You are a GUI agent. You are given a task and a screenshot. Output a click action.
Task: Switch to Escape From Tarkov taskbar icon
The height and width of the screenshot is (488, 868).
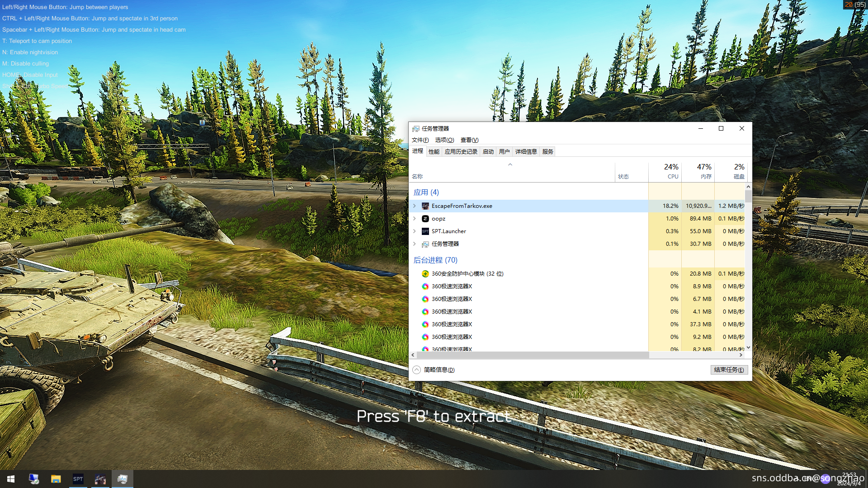tap(100, 479)
